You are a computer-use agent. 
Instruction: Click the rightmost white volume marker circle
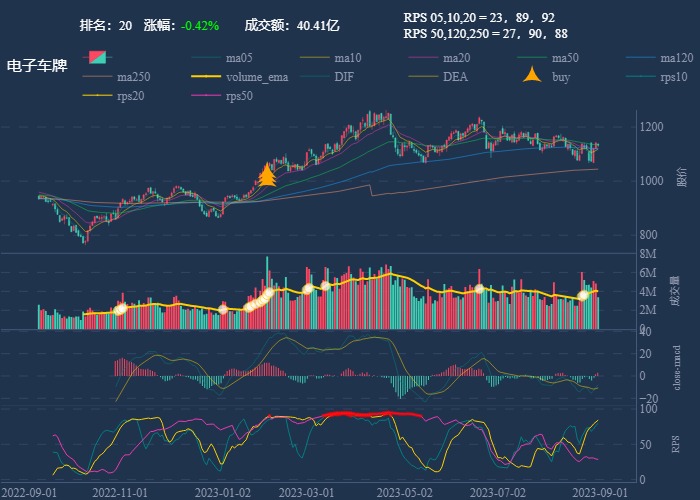[584, 295]
